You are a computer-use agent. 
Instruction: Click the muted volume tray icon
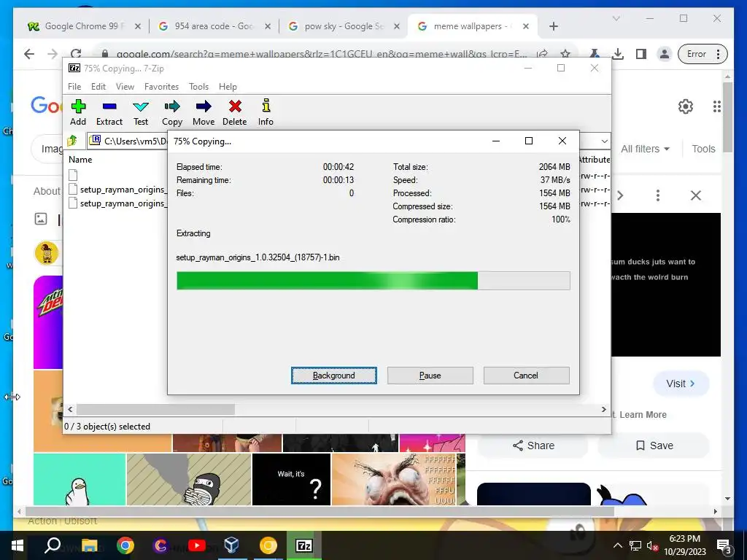652,546
